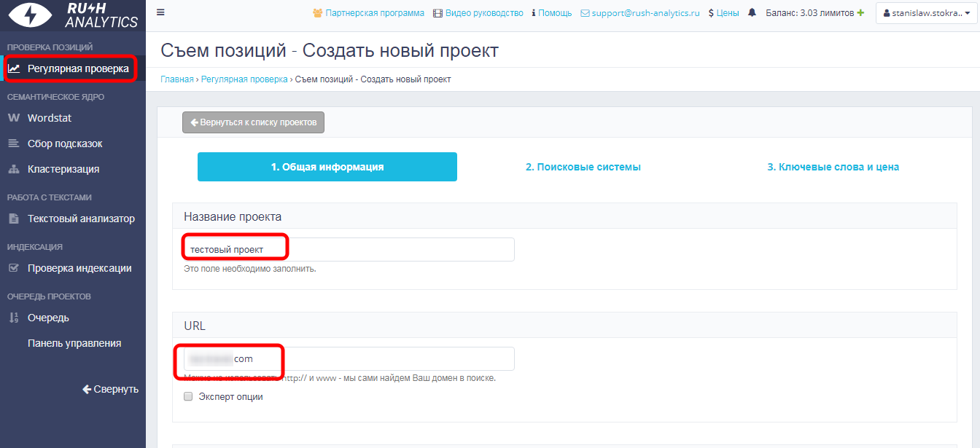Open Партнерская программа link

pyautogui.click(x=368, y=13)
